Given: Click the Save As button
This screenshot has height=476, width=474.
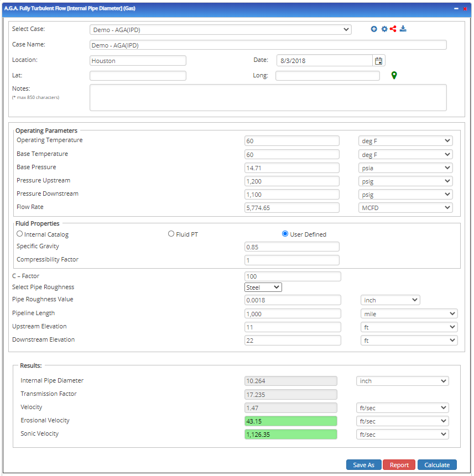Looking at the screenshot, I should pyautogui.click(x=363, y=465).
